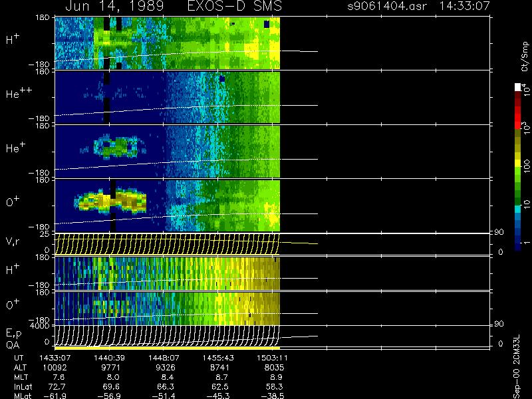Click the UT value '1448:07'
This screenshot has height=399, width=532.
(x=164, y=358)
